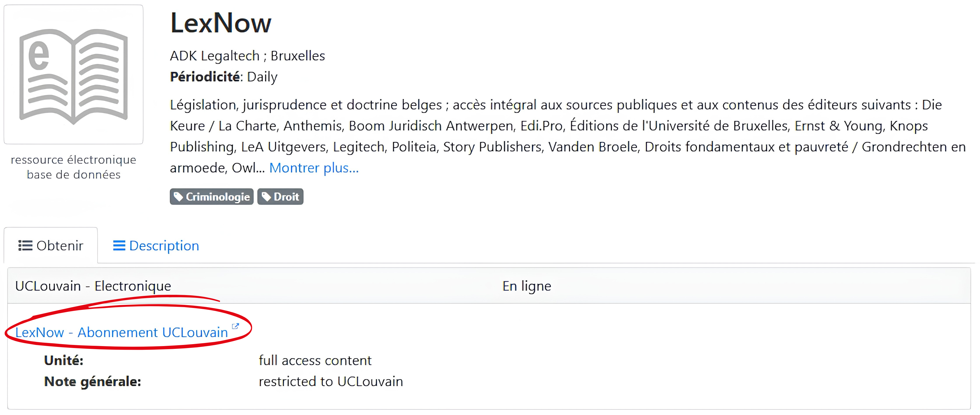Click the En ligne status text

[x=527, y=286]
